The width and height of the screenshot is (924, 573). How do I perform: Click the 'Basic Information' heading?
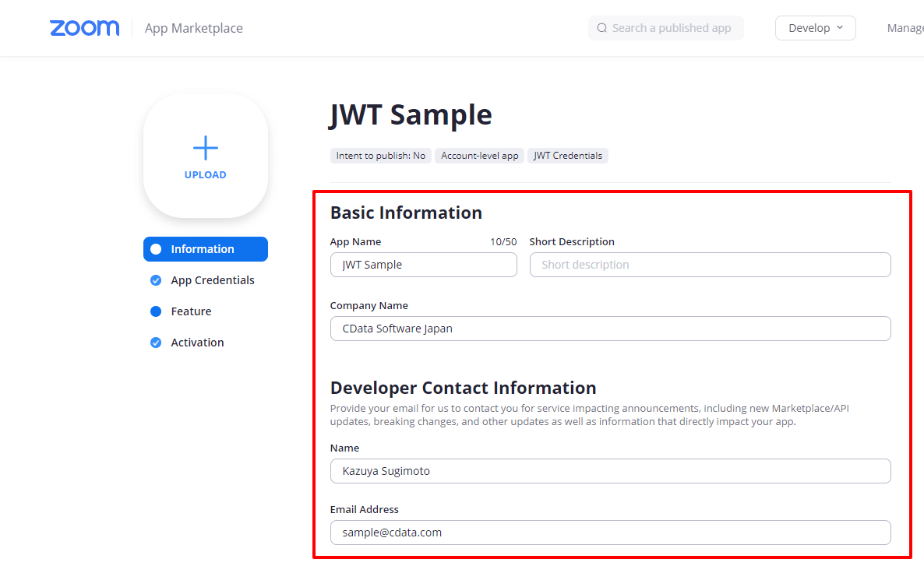406,213
